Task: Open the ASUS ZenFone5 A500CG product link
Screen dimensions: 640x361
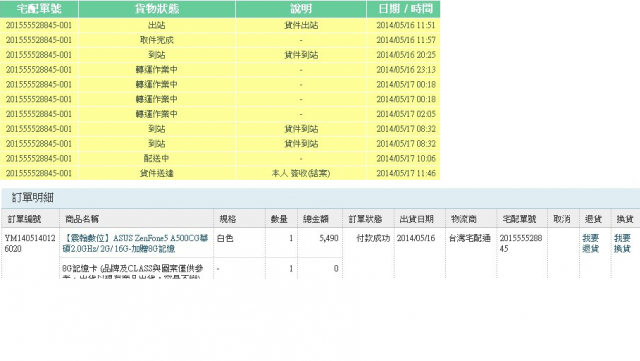Action: click(136, 243)
